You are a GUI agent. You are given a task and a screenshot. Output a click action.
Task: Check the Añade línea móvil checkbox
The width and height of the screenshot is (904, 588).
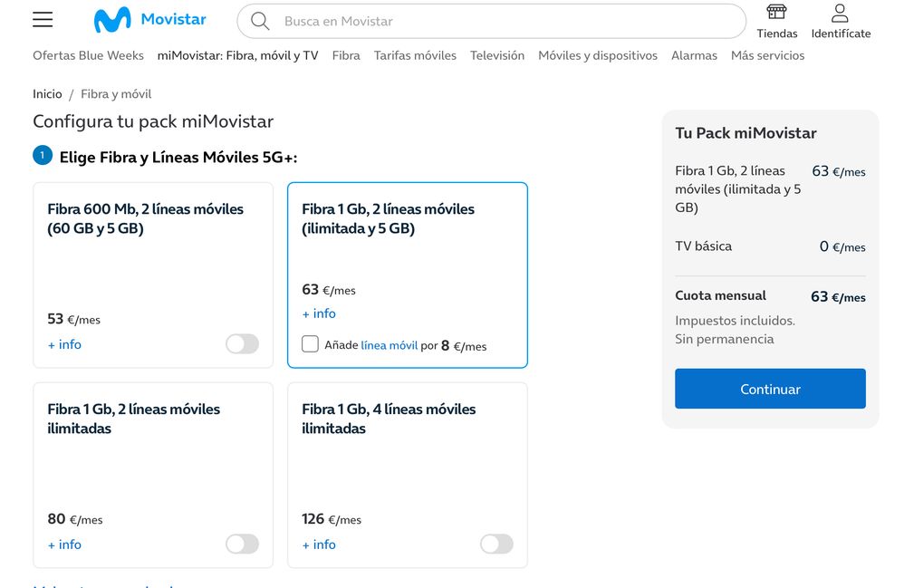click(x=311, y=344)
